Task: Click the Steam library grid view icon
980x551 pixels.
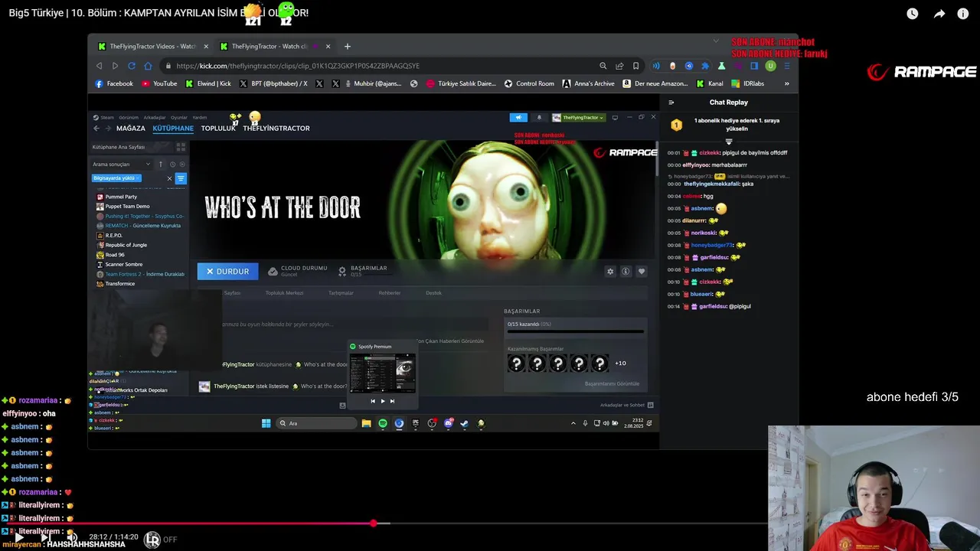Action: point(181,147)
